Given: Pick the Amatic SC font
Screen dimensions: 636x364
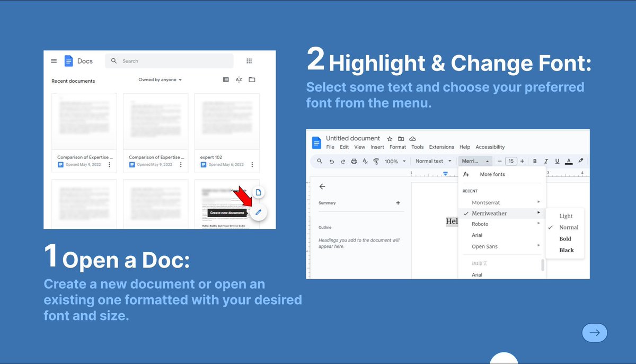Looking at the screenshot, I should click(x=478, y=263).
